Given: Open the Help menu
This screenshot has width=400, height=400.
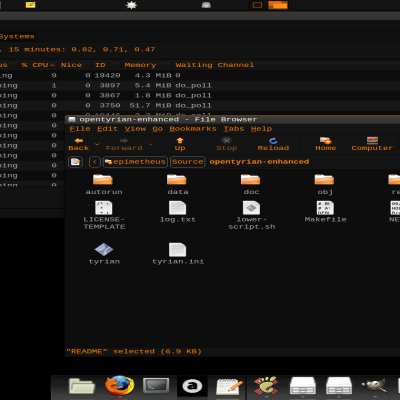Looking at the screenshot, I should [x=261, y=129].
